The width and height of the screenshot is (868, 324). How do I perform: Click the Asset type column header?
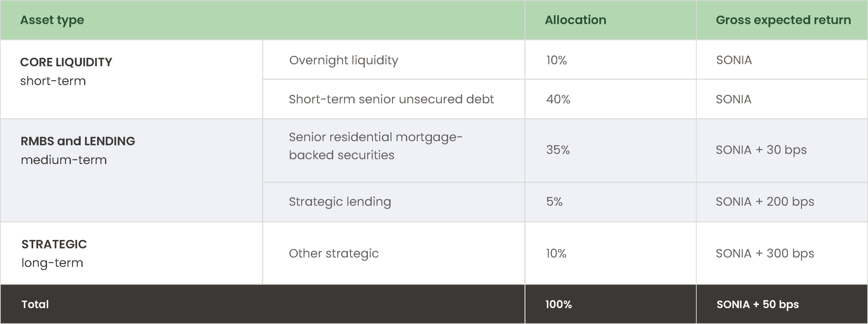(52, 20)
